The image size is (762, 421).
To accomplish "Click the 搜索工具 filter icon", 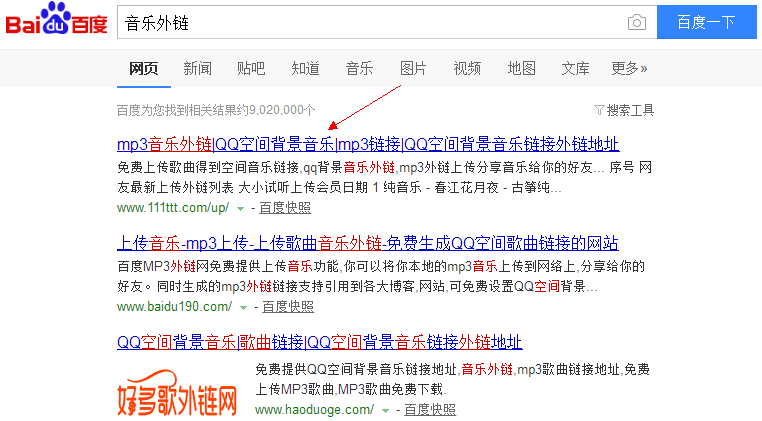I will pyautogui.click(x=599, y=110).
